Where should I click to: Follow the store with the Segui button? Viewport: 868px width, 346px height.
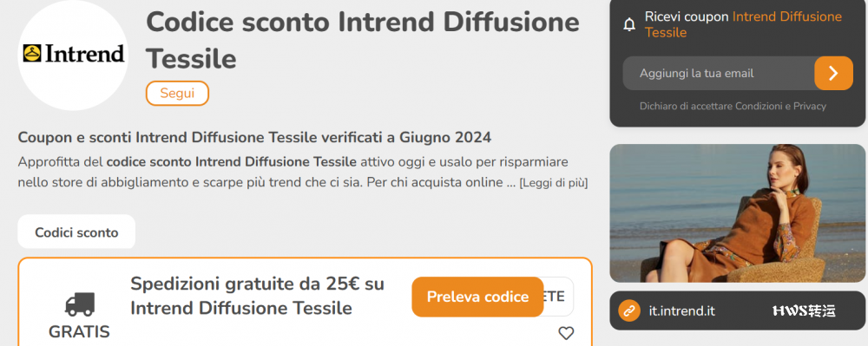pos(177,94)
